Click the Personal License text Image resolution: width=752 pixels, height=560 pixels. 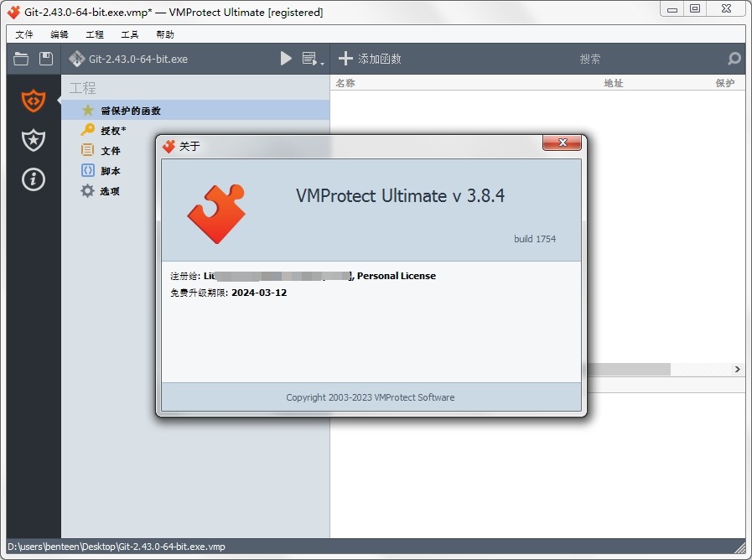(397, 276)
